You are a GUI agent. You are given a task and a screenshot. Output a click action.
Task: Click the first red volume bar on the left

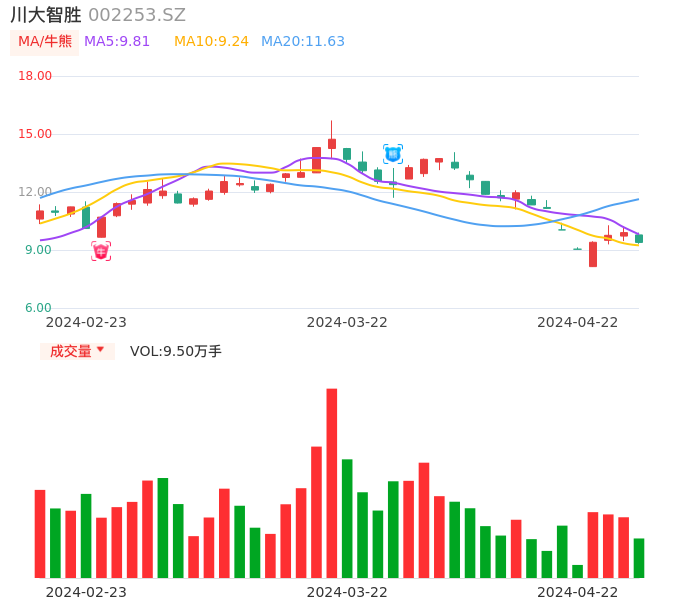[x=40, y=534]
